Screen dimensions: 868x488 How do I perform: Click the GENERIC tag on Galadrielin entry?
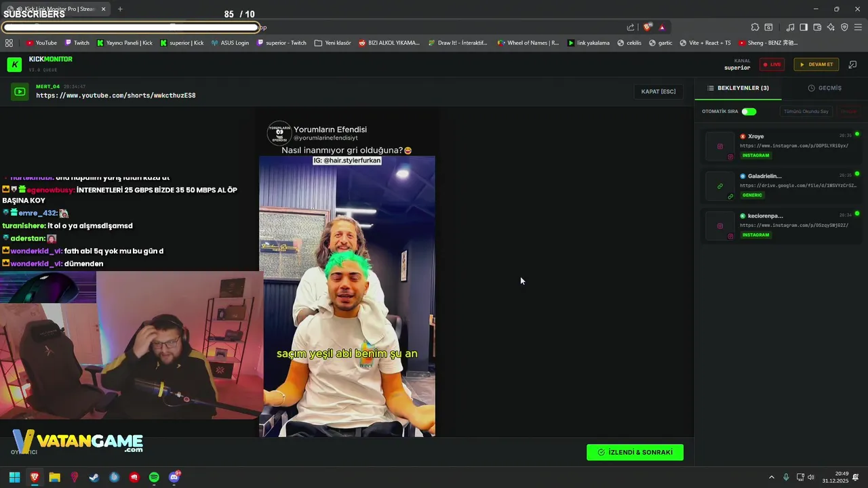[752, 195]
